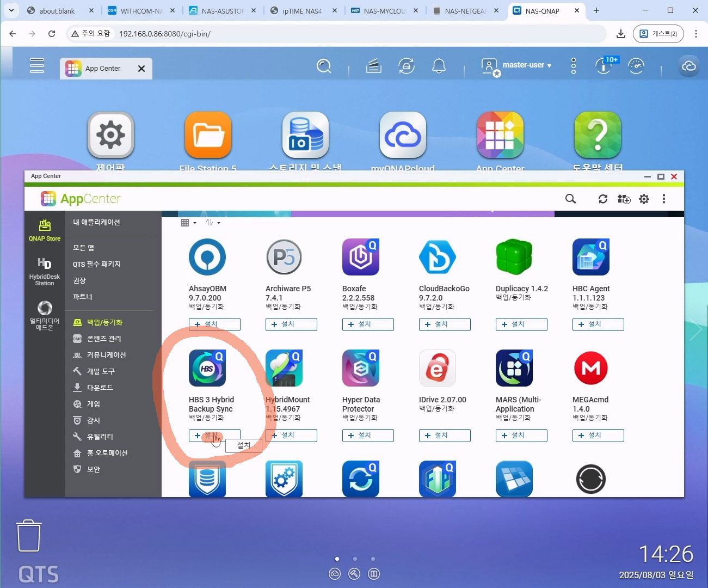708x588 pixels.
Task: Select the 유틸리티 category
Action: pos(100,437)
